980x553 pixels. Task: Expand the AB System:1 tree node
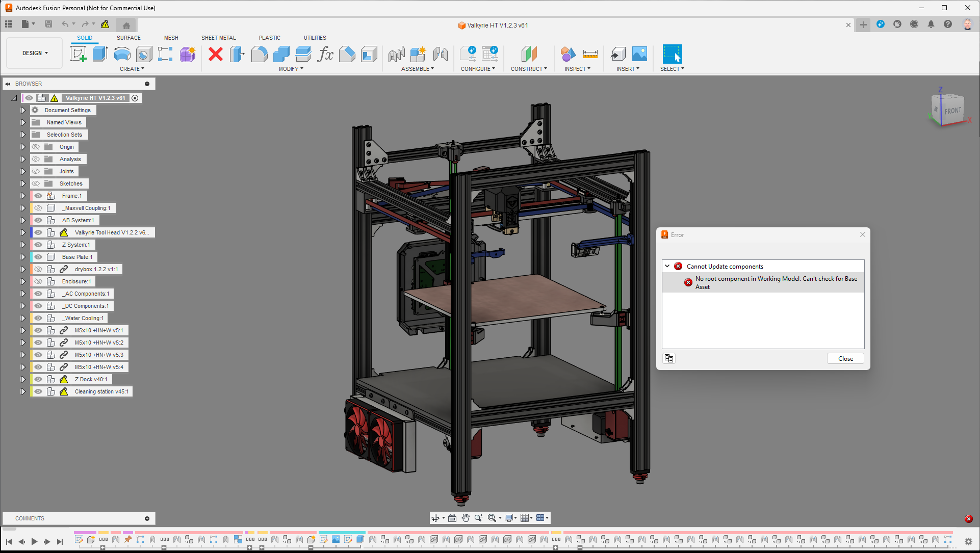pyautogui.click(x=23, y=220)
